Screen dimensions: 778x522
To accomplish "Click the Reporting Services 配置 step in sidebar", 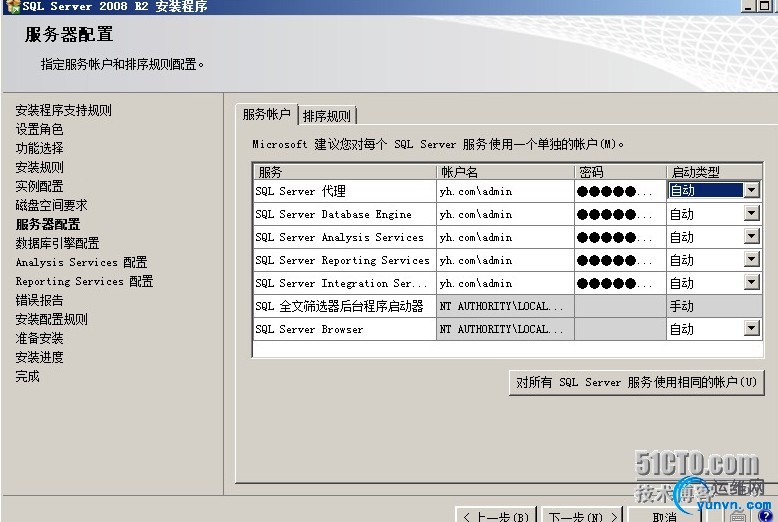I will click(x=84, y=281).
